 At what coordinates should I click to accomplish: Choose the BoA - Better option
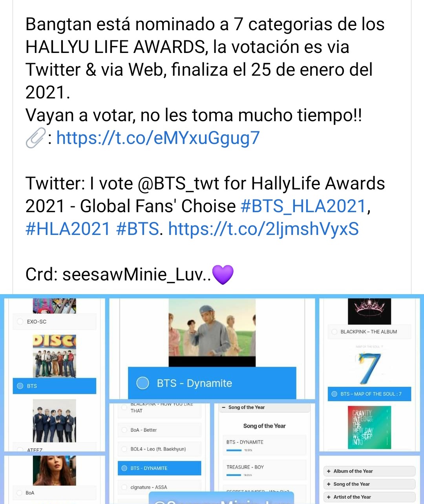coord(159,430)
